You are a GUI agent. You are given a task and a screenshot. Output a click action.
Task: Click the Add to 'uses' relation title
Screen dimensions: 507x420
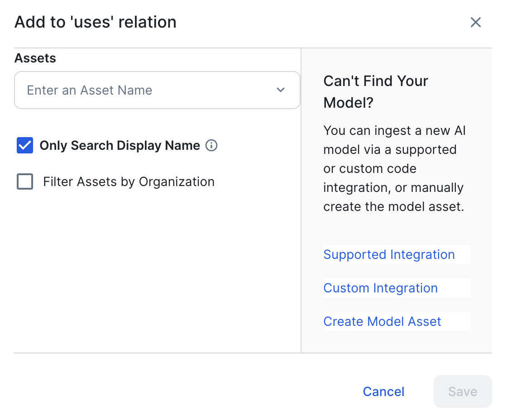[x=96, y=22]
